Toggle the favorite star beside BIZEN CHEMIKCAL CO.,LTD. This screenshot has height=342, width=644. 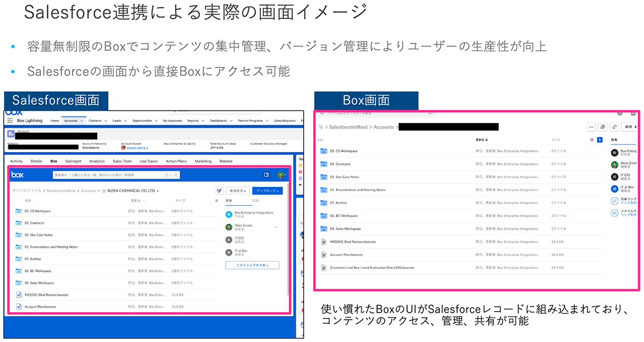tap(104, 191)
